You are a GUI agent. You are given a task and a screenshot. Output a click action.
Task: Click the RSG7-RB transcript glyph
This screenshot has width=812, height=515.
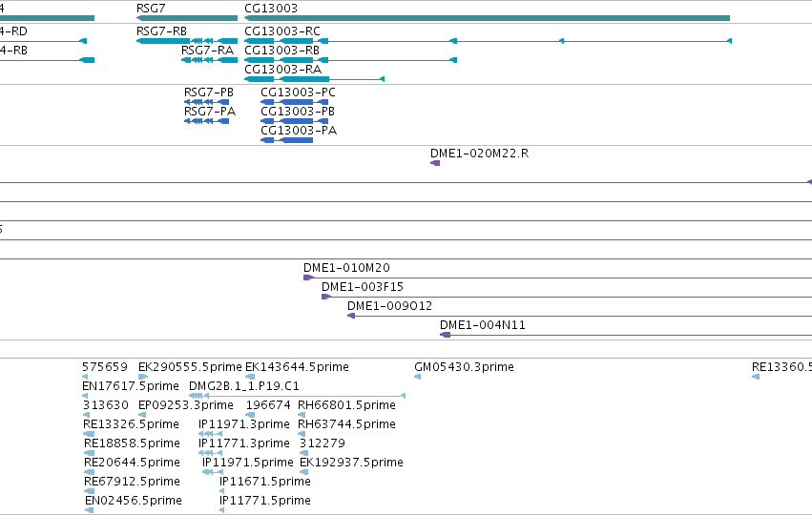187,41
